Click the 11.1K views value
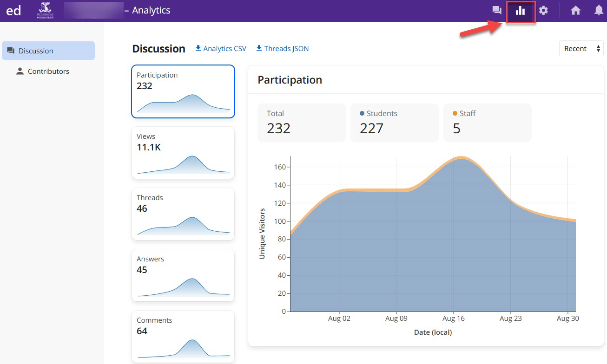Image resolution: width=607 pixels, height=364 pixels. pyautogui.click(x=149, y=147)
